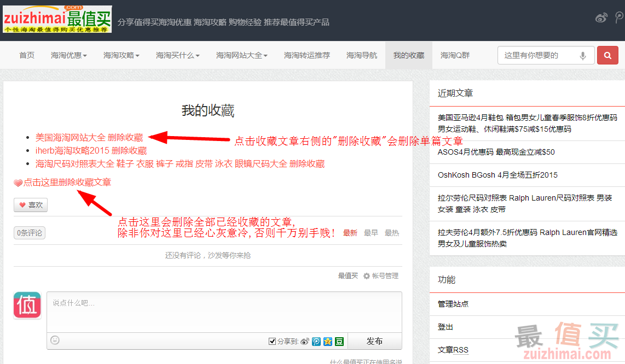
Task: Click the heart icon beside 点击这里删除收藏文章
Action: [18, 183]
